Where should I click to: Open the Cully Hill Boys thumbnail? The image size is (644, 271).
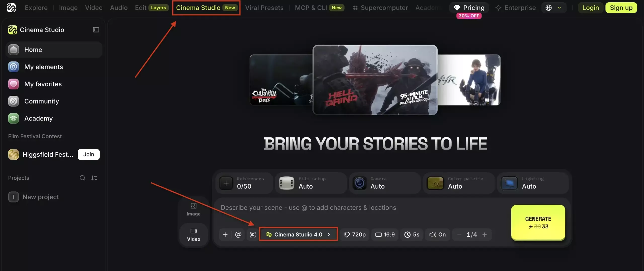tap(281, 80)
